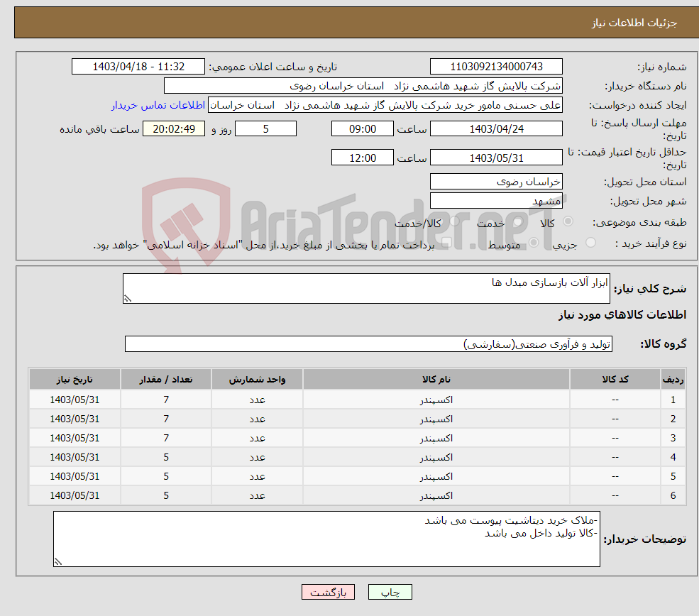Click the delivery province field خراسان رضوی
This screenshot has width=699, height=616.
click(x=496, y=182)
